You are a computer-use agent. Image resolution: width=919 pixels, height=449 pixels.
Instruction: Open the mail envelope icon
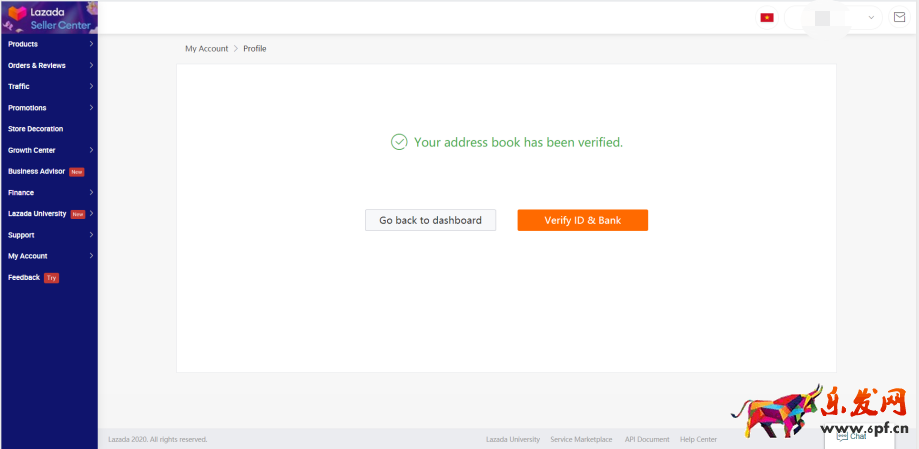(x=899, y=17)
